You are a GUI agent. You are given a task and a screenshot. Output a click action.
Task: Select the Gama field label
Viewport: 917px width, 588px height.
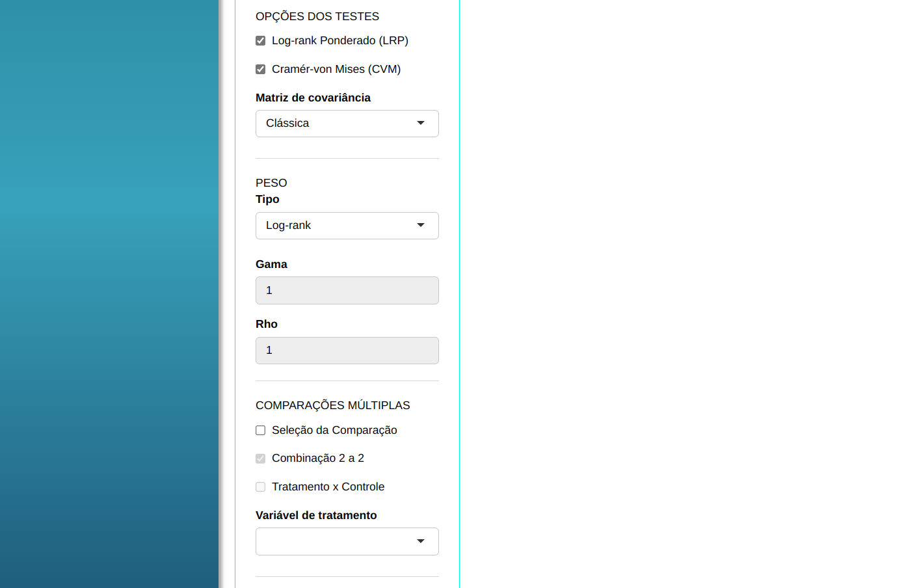coord(271,264)
